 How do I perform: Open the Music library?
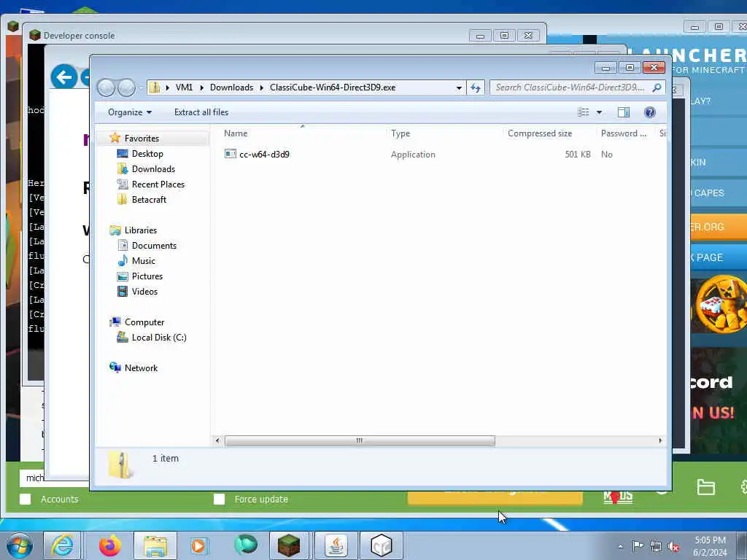[x=144, y=261]
